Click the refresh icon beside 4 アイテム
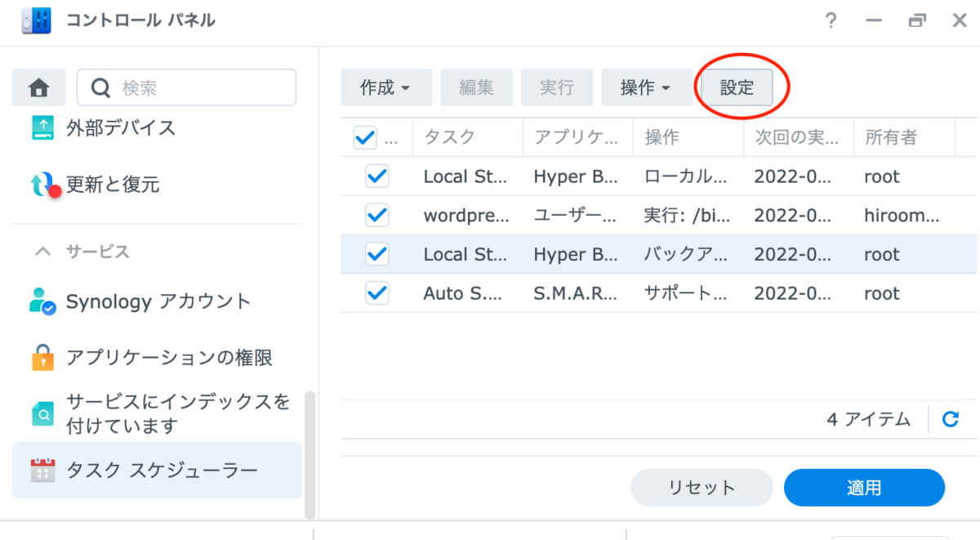Image resolution: width=980 pixels, height=540 pixels. (950, 419)
